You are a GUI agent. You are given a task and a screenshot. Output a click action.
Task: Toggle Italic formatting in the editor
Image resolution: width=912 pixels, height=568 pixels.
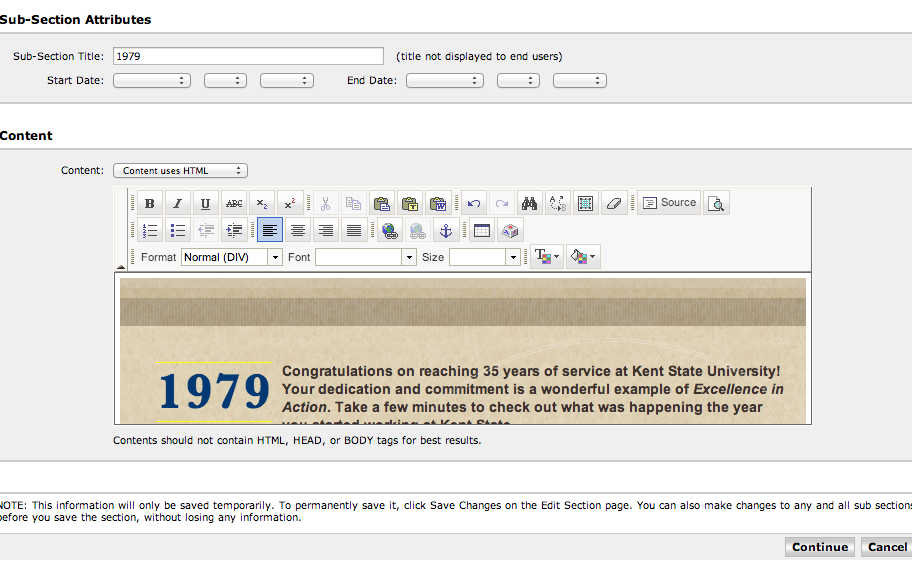(177, 203)
